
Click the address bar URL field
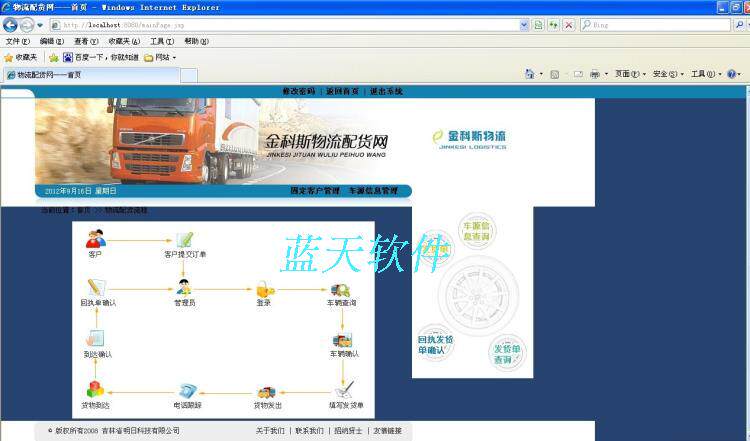[285, 25]
